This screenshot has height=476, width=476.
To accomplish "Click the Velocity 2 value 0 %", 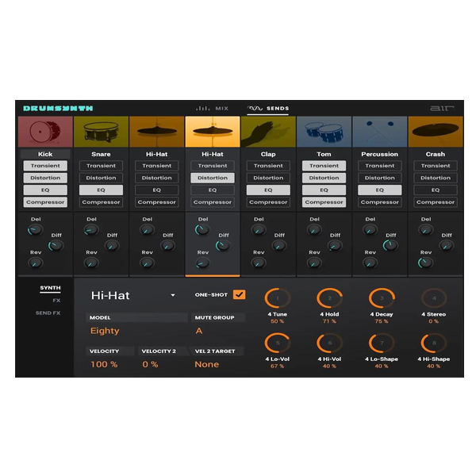I will pos(150,364).
